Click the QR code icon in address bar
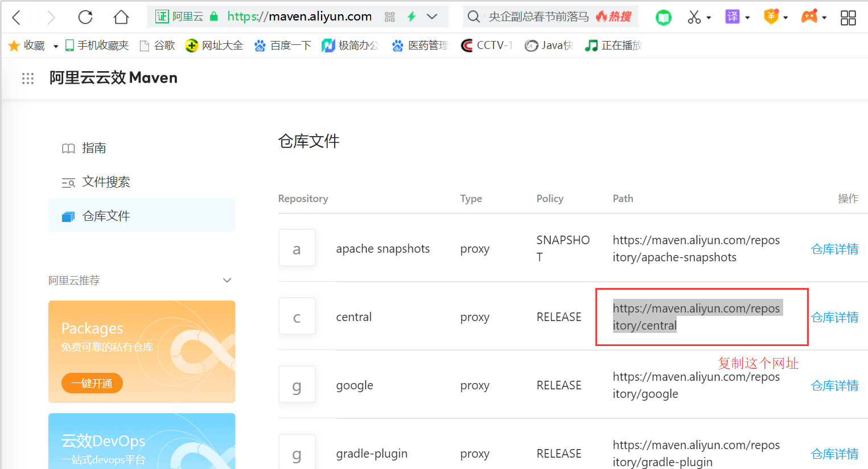Viewport: 868px width, 469px height. coord(390,17)
